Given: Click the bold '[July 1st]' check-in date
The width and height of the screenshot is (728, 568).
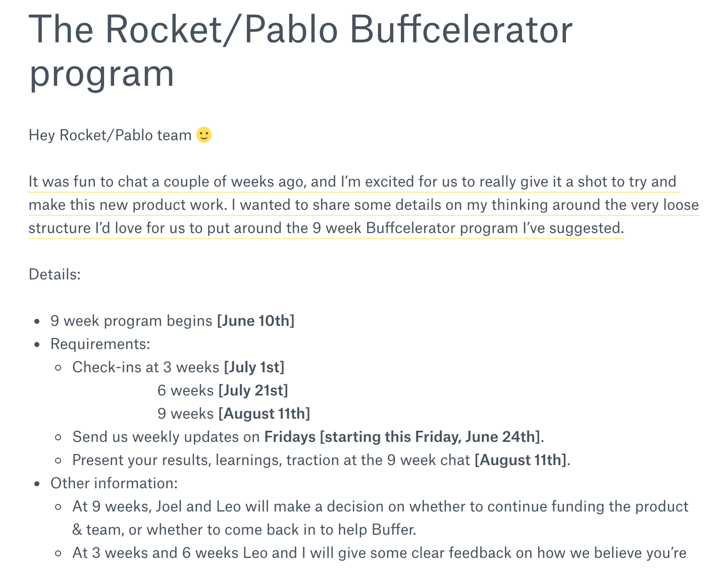Looking at the screenshot, I should (254, 367).
